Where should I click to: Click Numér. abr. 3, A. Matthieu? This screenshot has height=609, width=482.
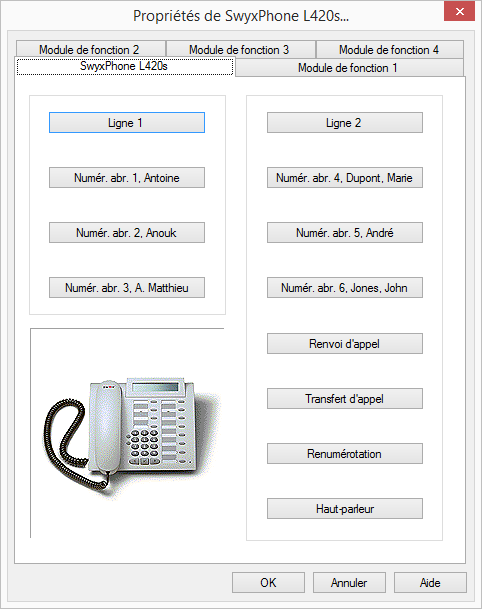(127, 288)
